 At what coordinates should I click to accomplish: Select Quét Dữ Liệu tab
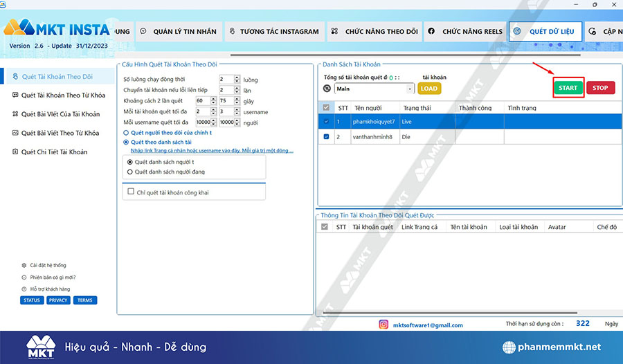pos(545,31)
